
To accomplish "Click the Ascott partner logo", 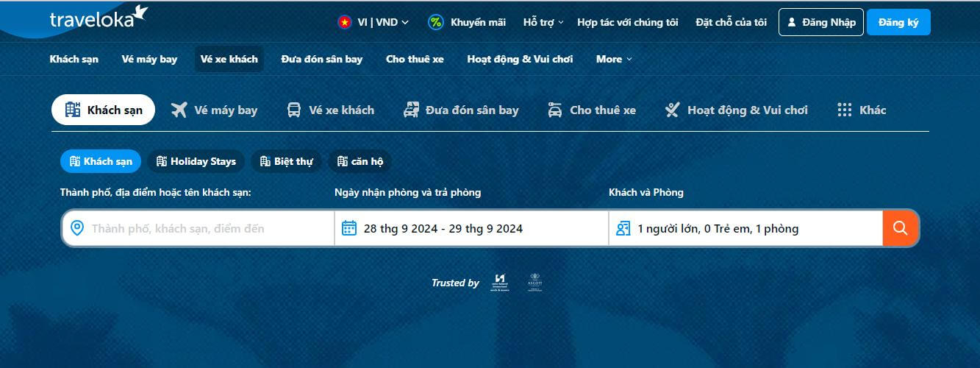I will (534, 283).
